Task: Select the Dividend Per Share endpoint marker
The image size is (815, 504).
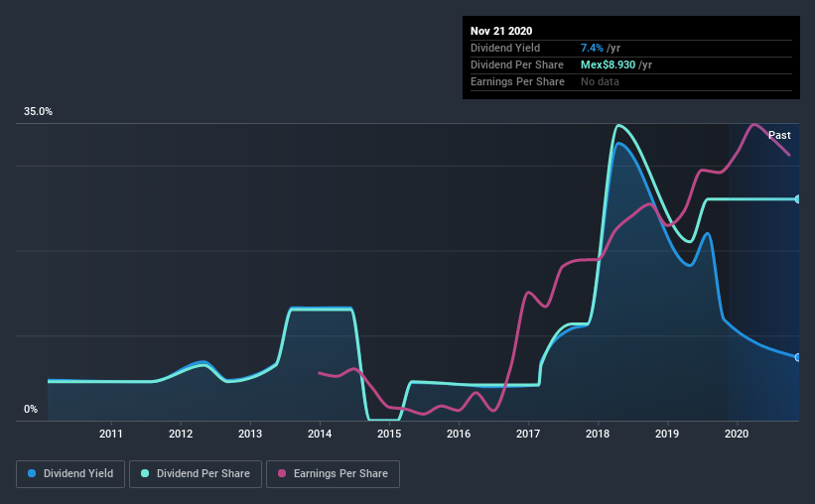Action: click(797, 199)
